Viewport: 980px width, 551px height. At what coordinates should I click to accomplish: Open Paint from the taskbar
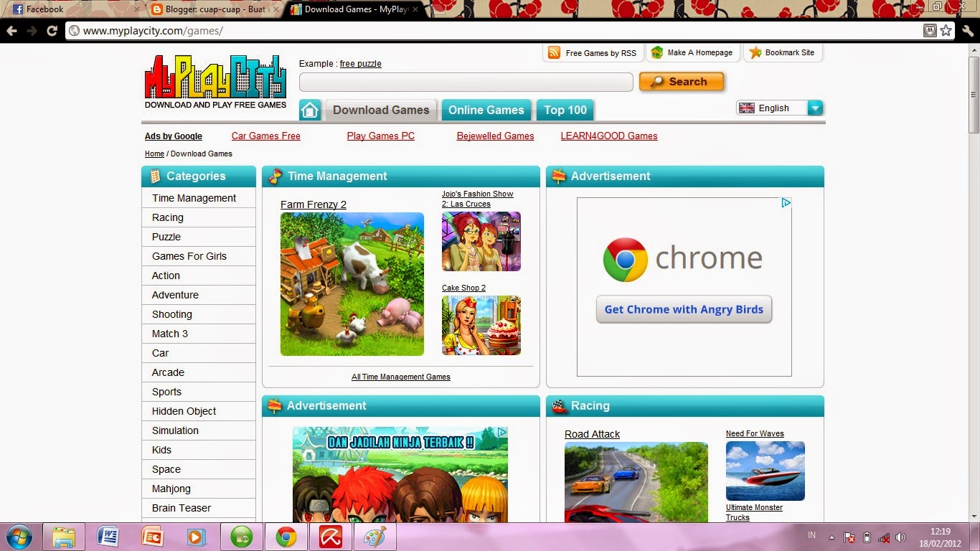coord(375,537)
